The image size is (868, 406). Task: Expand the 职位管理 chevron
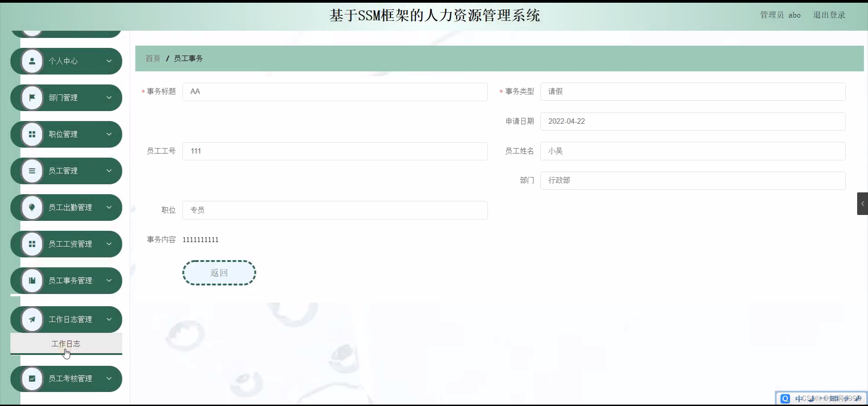click(109, 134)
